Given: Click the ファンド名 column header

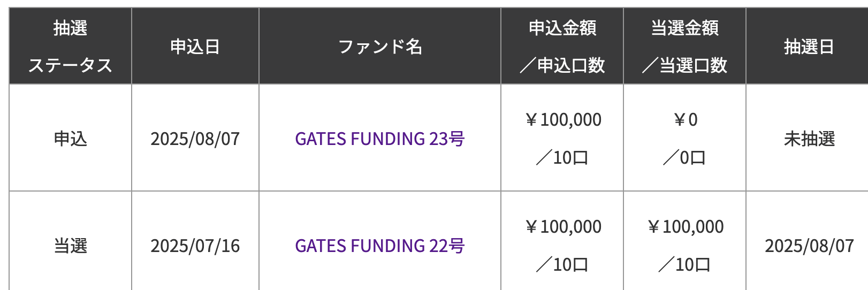Looking at the screenshot, I should pos(380,46).
